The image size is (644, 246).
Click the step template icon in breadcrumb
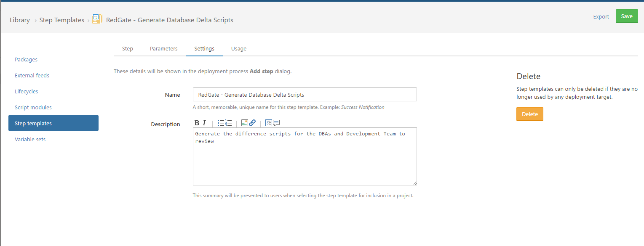[x=97, y=19]
